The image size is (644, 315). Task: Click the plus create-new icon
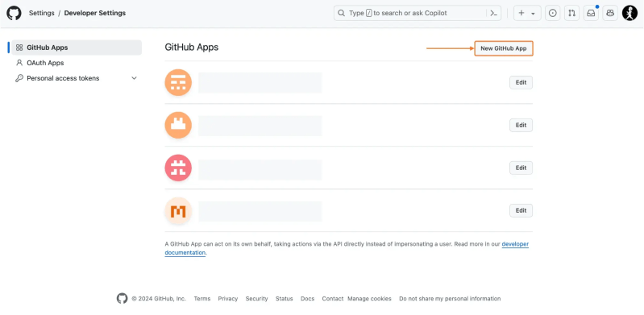(x=521, y=13)
